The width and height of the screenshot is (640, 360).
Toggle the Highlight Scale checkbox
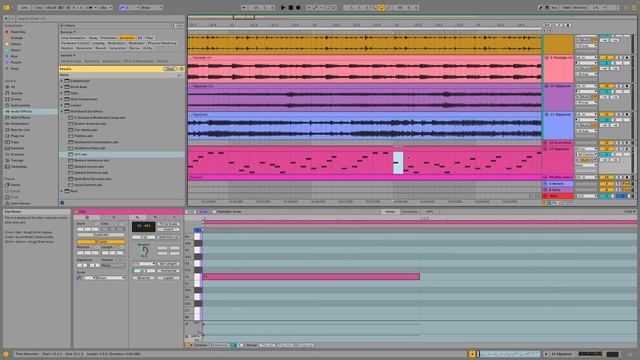[x=214, y=211]
